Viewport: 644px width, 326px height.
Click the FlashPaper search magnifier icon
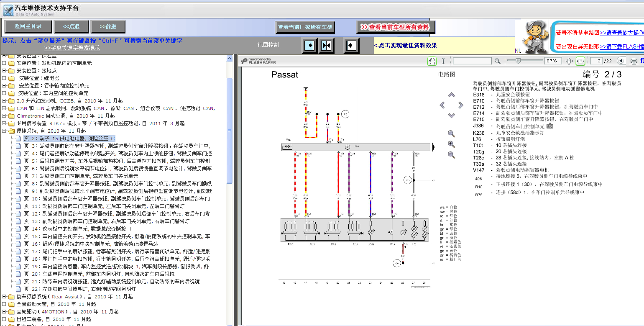point(497,61)
